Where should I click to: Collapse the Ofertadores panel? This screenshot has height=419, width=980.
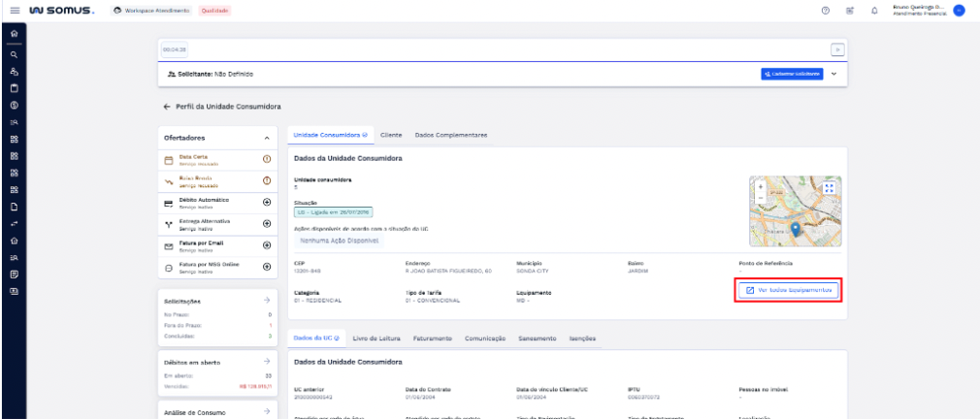pyautogui.click(x=267, y=138)
